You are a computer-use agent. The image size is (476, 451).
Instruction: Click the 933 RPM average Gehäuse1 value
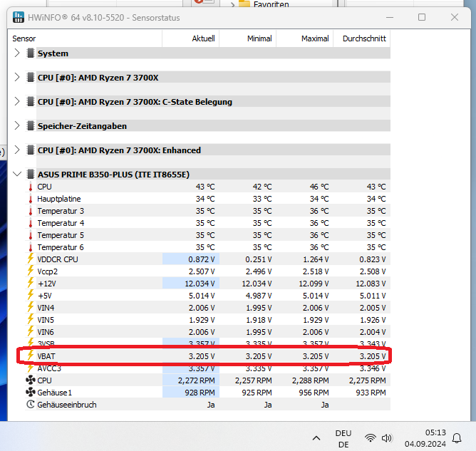(371, 393)
